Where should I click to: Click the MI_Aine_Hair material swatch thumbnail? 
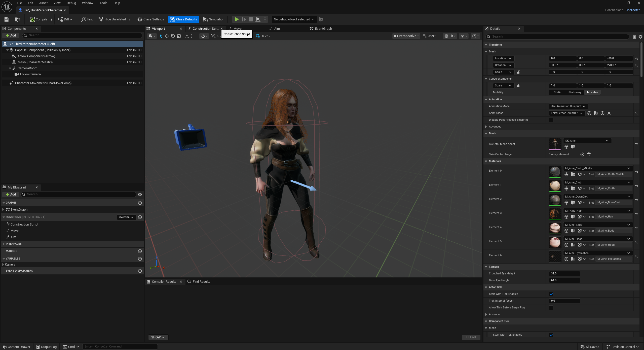coord(555,214)
